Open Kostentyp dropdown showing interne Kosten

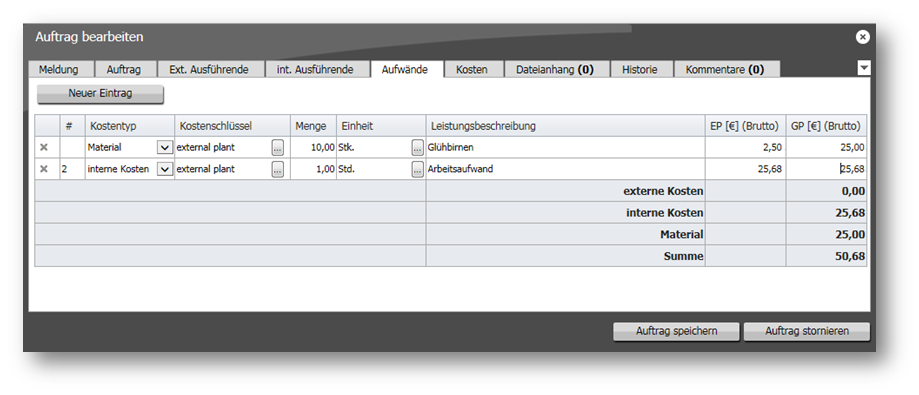click(165, 169)
